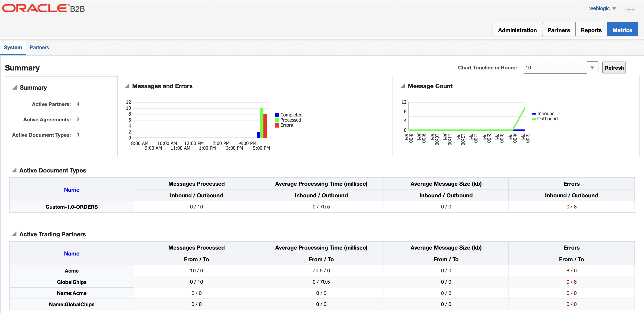Select the System sub-tab

tap(13, 47)
